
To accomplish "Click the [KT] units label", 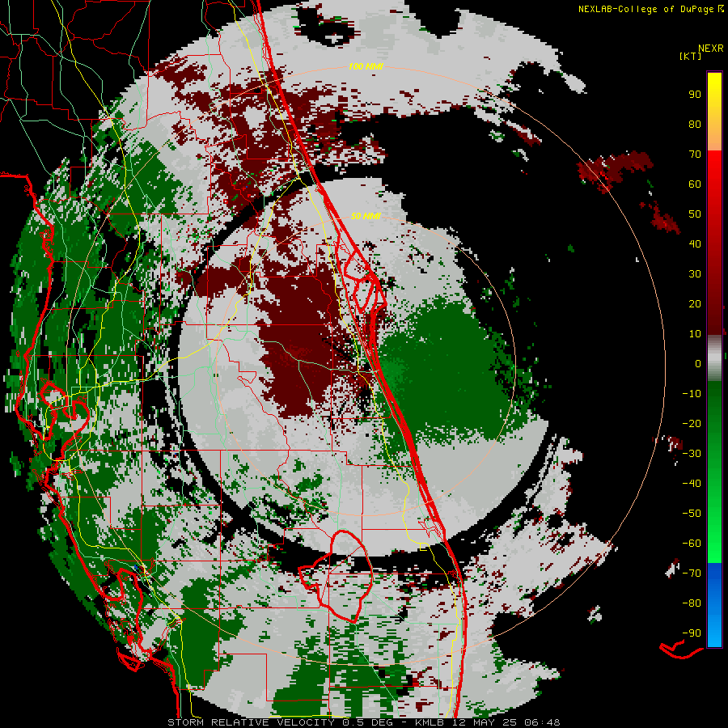I will coord(690,56).
